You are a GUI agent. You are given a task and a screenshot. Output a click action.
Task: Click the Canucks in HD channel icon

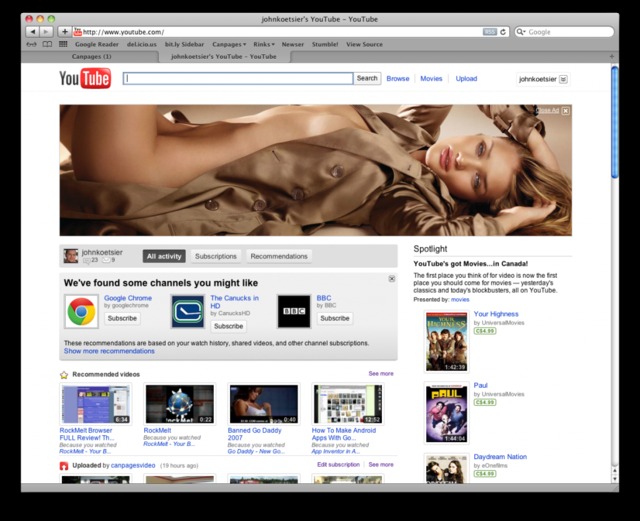[x=187, y=312]
